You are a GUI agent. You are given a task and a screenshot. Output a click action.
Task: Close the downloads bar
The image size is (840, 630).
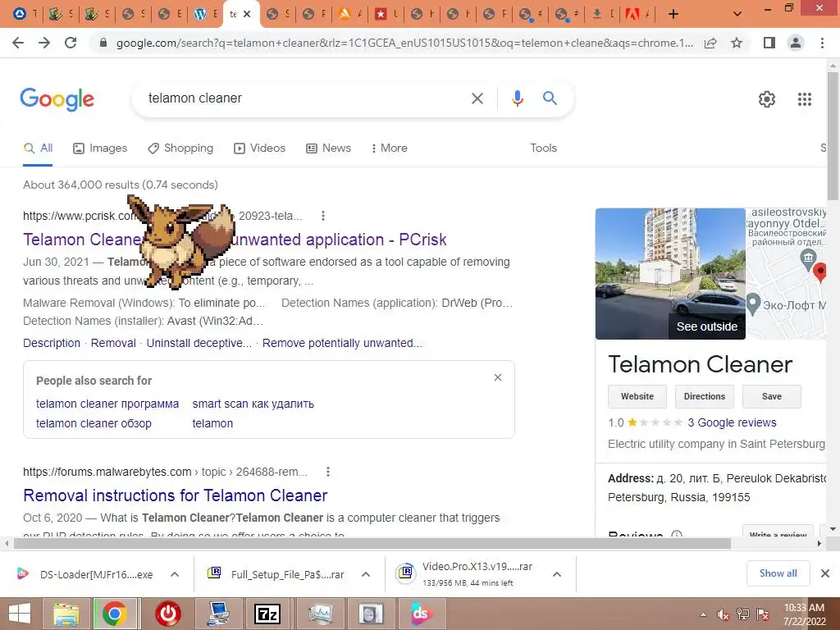[x=825, y=573]
